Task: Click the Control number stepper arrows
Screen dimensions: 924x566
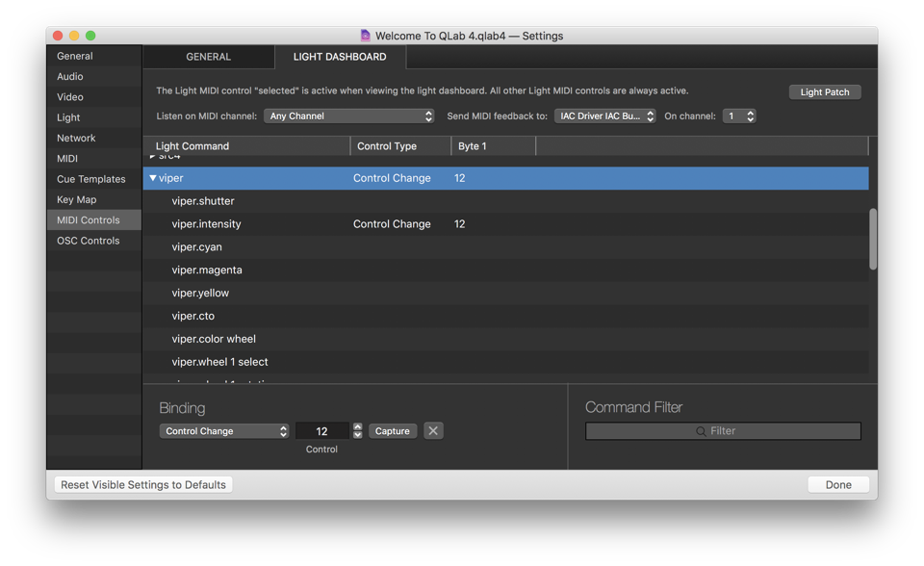Action: [x=358, y=431]
